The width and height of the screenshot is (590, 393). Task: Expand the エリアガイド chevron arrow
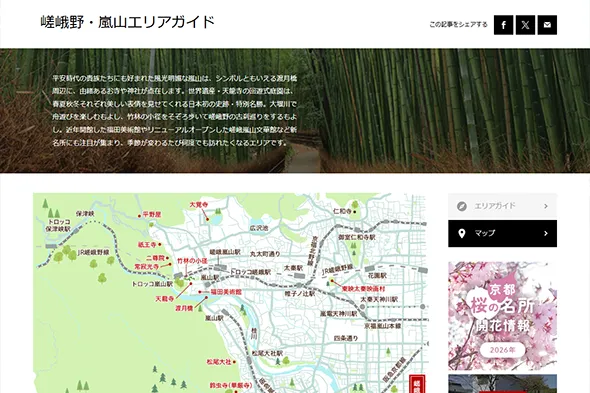click(x=546, y=206)
